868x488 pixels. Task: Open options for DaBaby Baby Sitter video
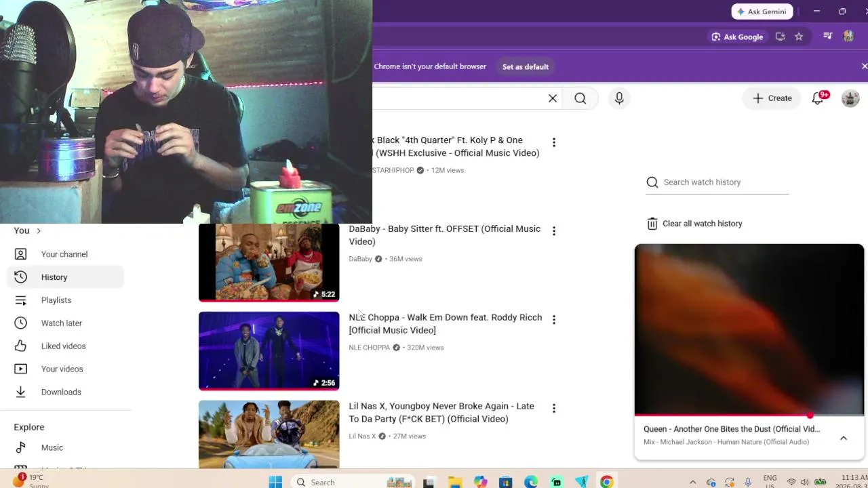point(554,231)
